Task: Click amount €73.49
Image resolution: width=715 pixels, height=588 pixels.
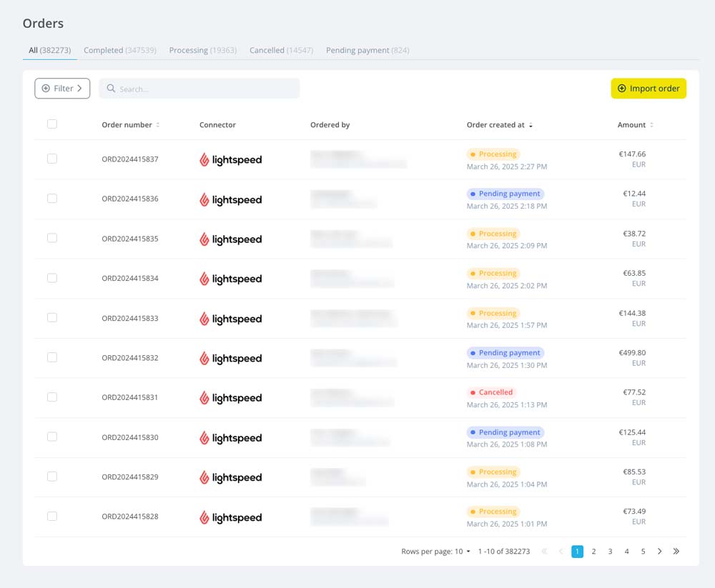Action: click(634, 512)
